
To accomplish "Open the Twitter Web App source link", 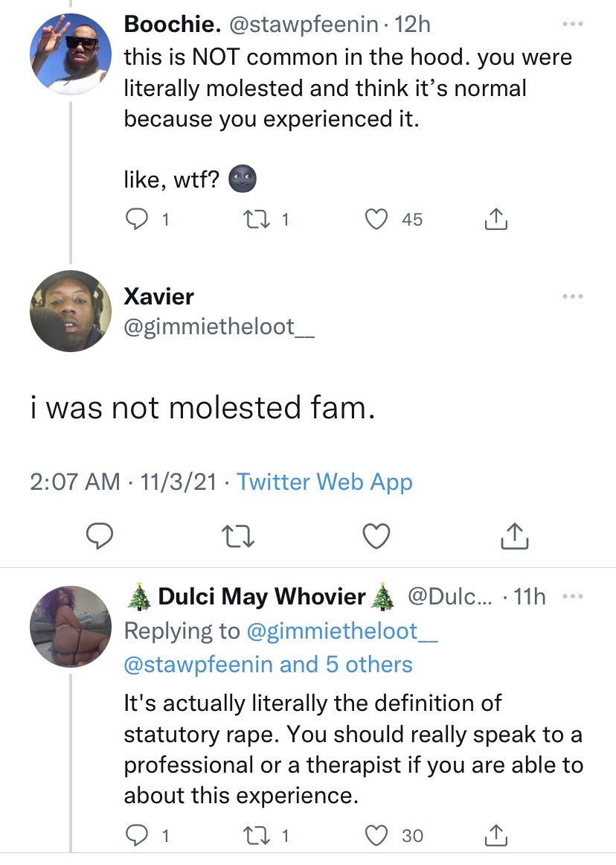I will coord(324,482).
